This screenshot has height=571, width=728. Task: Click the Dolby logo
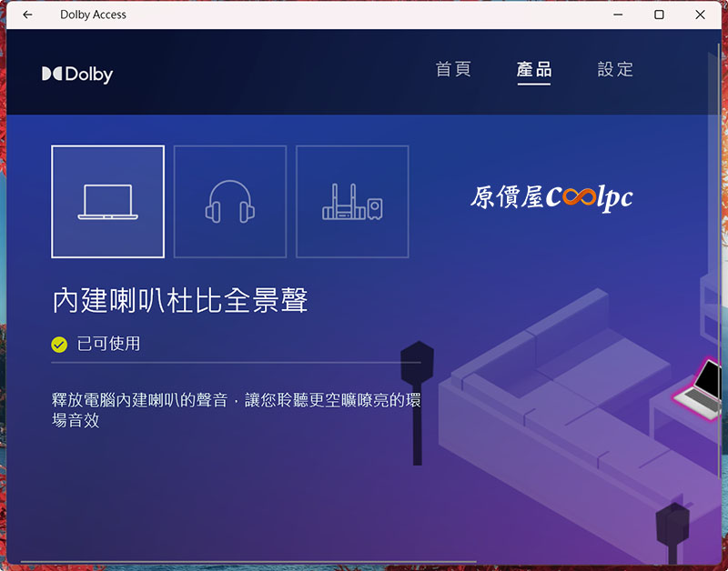pos(77,75)
